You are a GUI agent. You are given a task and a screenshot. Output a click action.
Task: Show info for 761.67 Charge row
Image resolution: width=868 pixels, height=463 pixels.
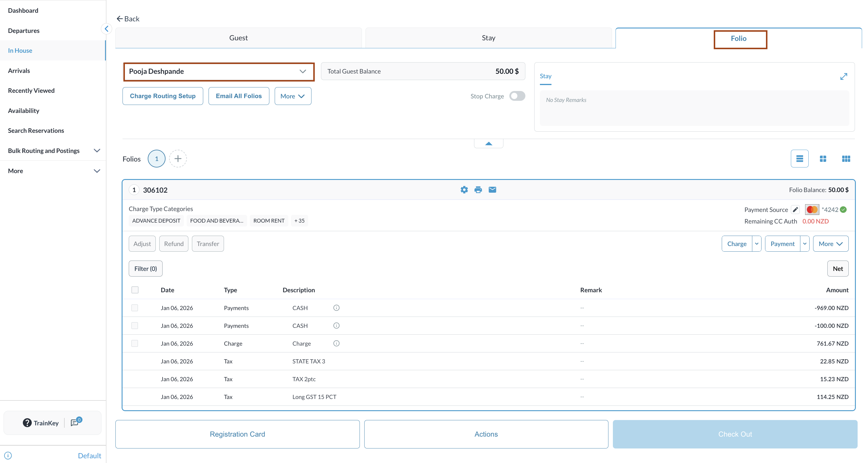pyautogui.click(x=336, y=343)
